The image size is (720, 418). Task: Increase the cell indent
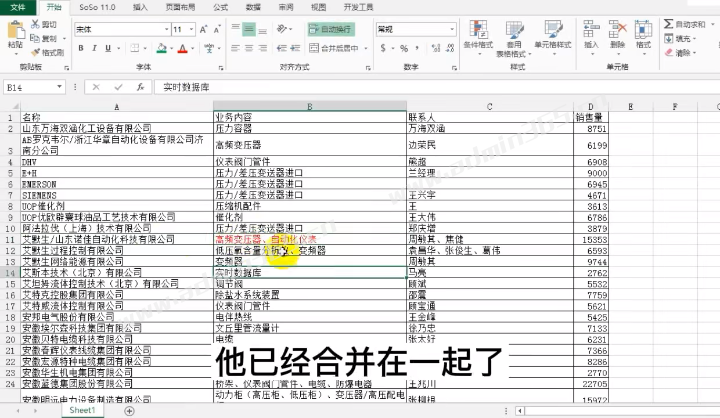[295, 48]
